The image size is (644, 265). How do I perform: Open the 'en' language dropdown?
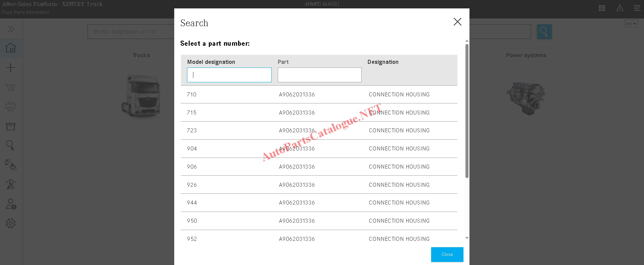(631, 24)
